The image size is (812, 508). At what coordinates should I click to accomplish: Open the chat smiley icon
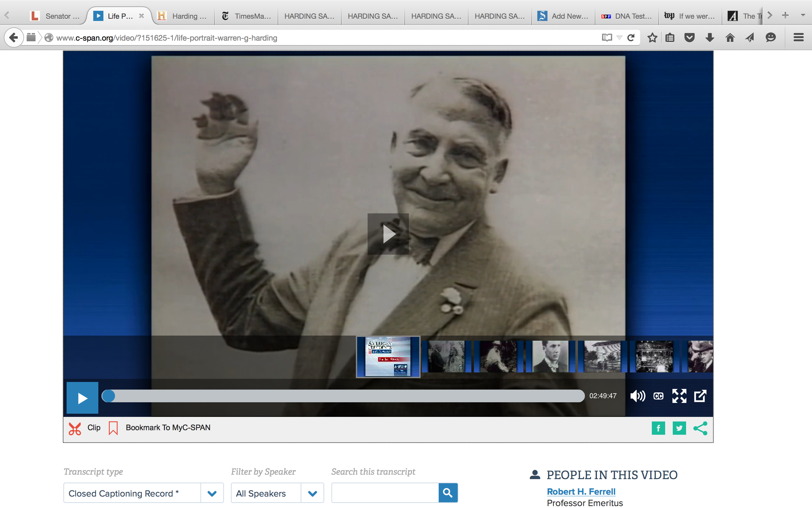[x=771, y=37]
